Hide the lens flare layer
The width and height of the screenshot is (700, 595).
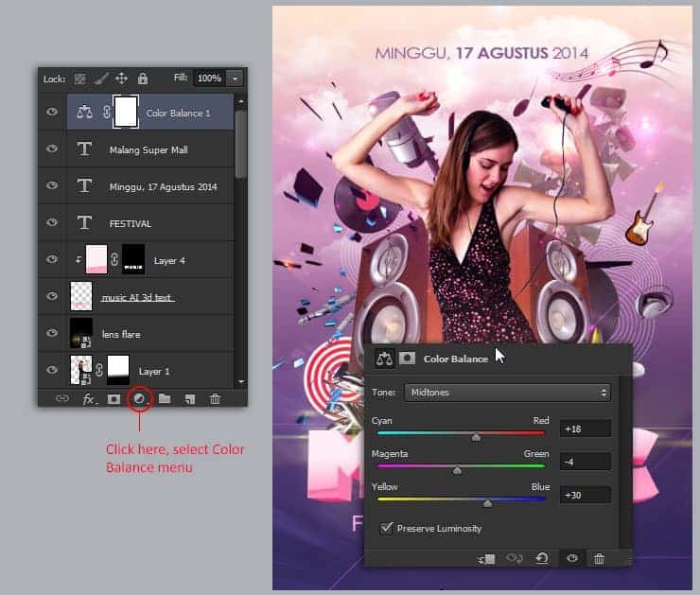(x=52, y=333)
